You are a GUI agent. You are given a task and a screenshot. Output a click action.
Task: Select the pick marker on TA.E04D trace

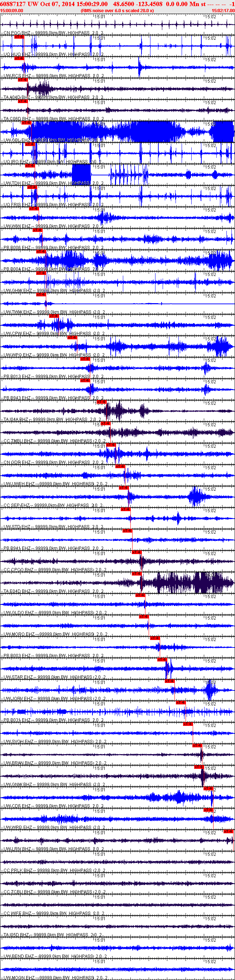[136, 573]
